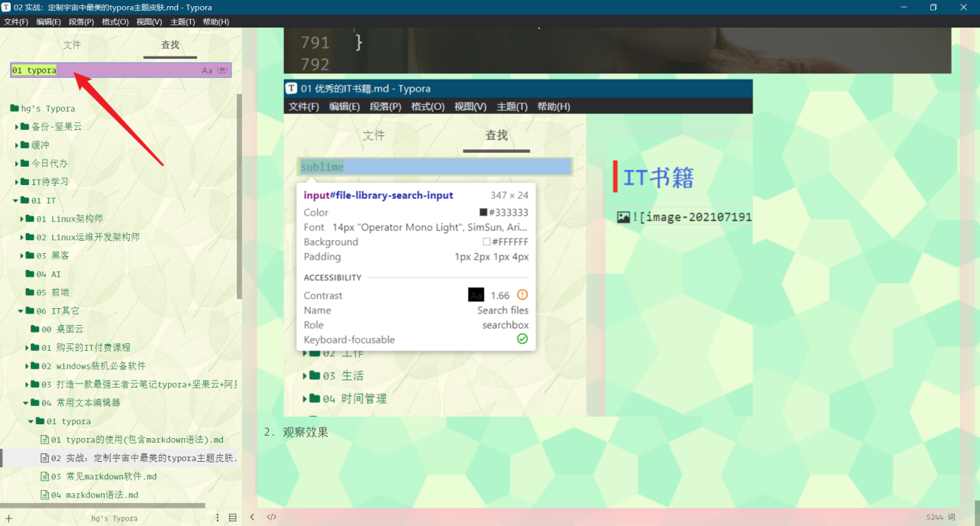Collapse the 01 typora folder

tap(32, 421)
